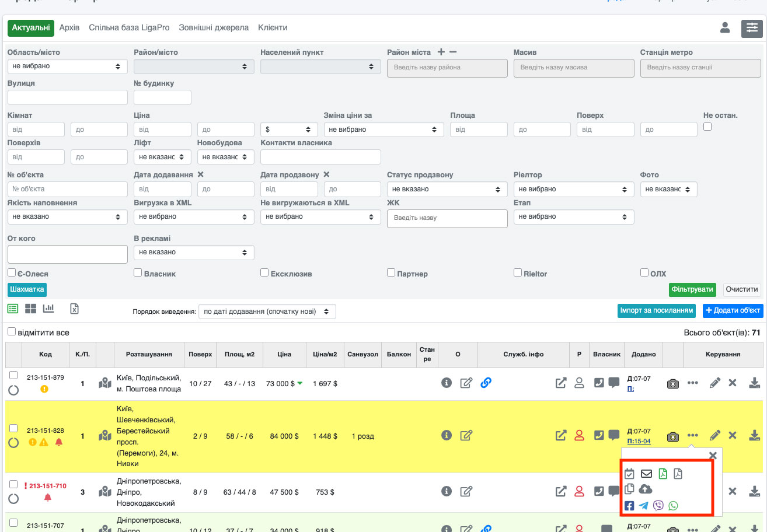
Task: Click the cloud upload icon in popup
Action: 646,489
